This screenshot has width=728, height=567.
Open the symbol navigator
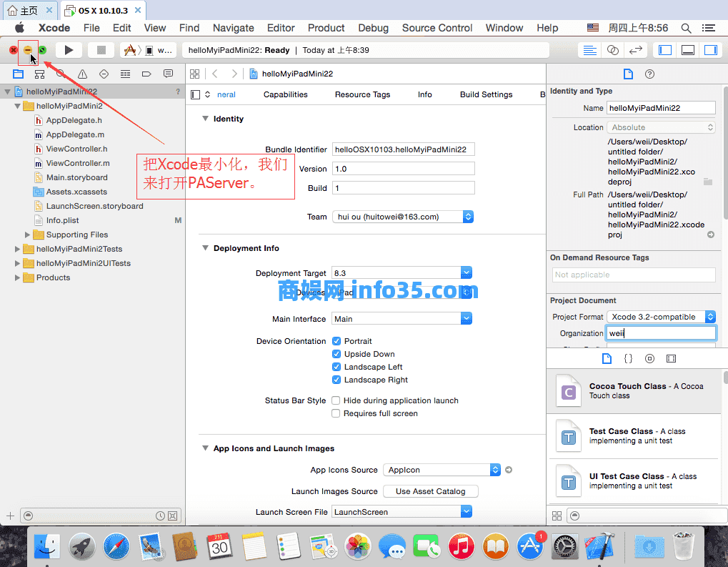(39, 74)
